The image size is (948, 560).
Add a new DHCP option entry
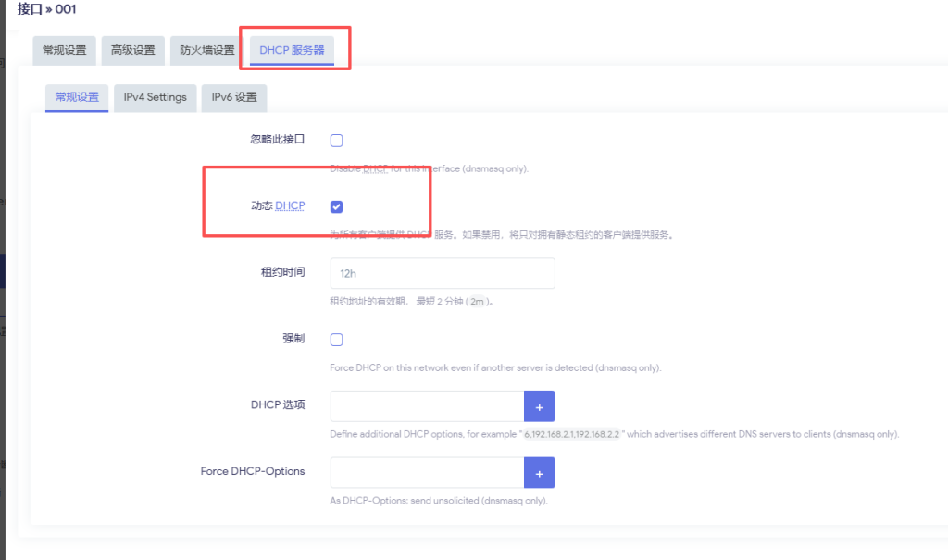540,405
